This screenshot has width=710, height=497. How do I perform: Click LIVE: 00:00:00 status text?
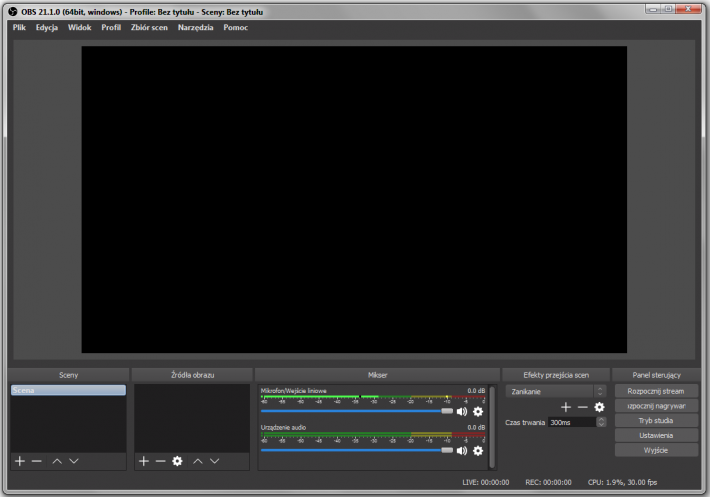point(485,483)
